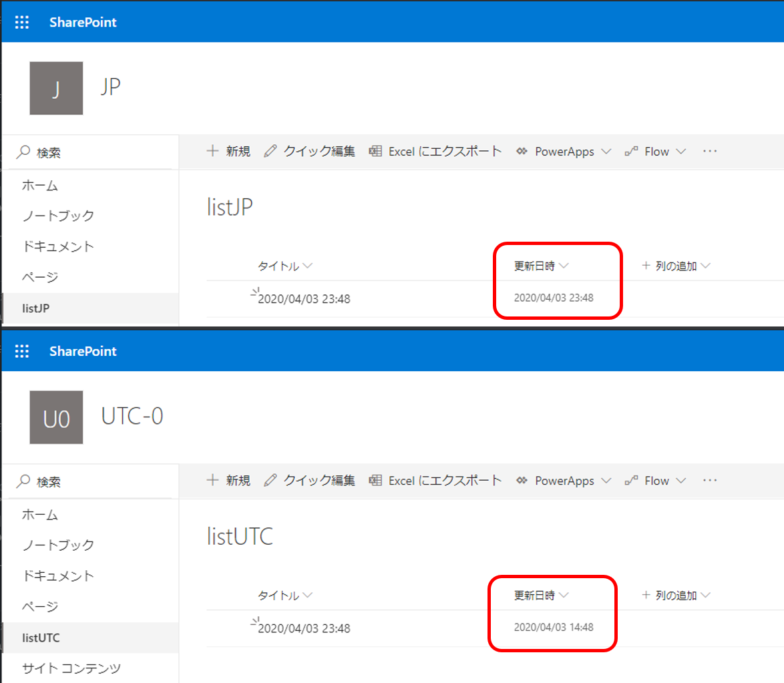
Task: Open タイトル column menu in listJP
Action: tap(285, 266)
